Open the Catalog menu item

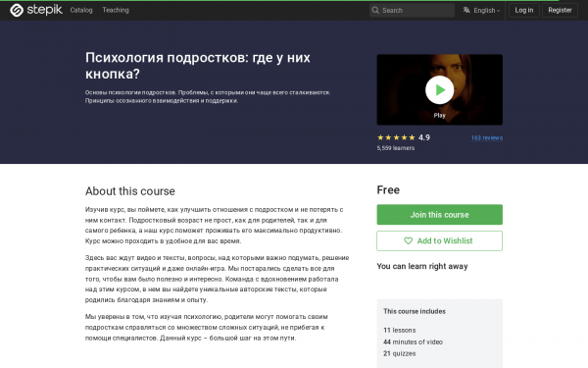coord(81,10)
